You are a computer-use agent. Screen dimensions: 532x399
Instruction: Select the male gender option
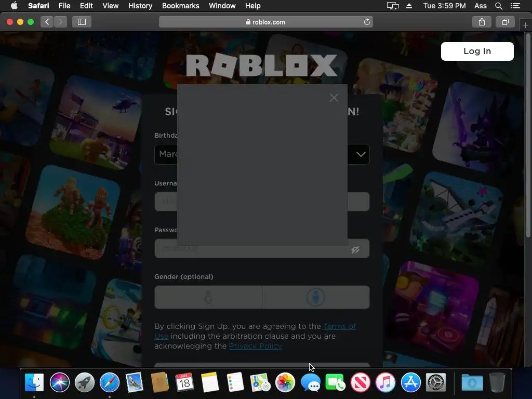[316, 297]
